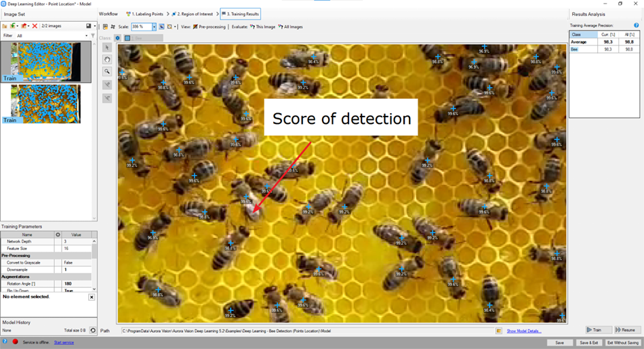Click Augmentations section header
Screen dimensions: 644x349
(46, 276)
